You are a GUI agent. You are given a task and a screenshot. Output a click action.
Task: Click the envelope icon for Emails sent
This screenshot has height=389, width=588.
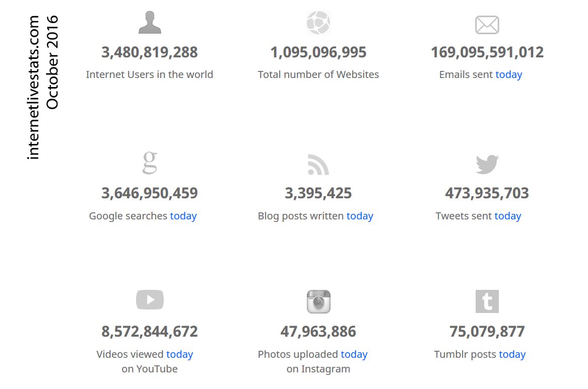tap(487, 25)
